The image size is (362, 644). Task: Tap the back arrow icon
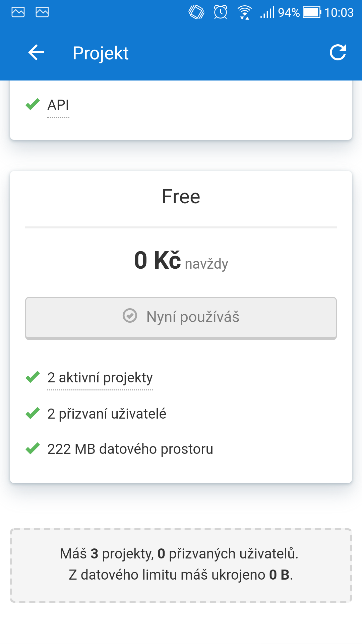point(36,53)
